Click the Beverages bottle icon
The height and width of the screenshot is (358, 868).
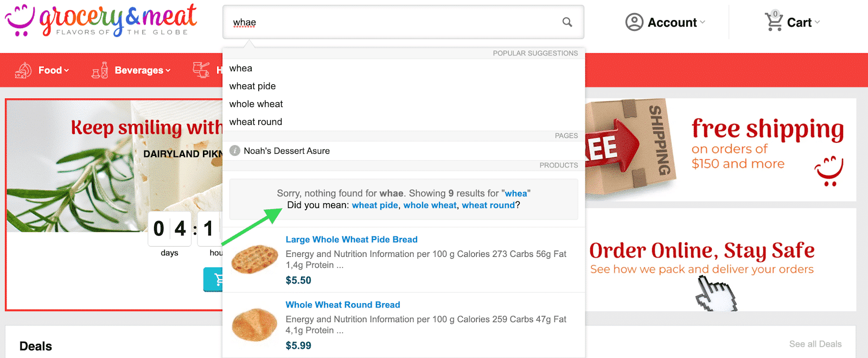tap(100, 70)
